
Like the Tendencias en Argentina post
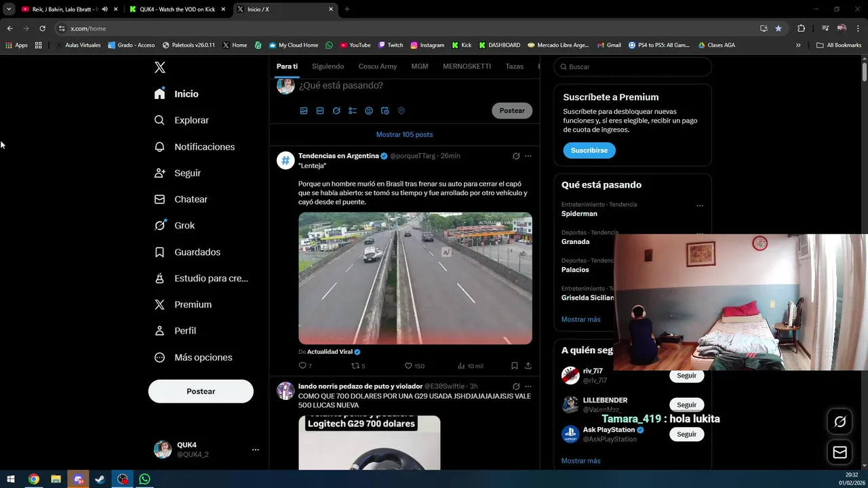tap(414, 366)
